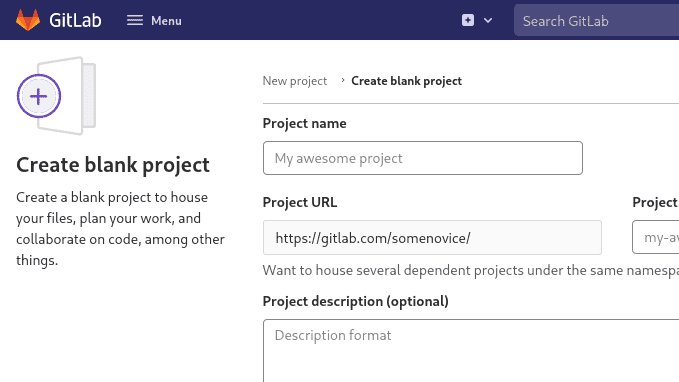Click the plus create-new icon

[x=468, y=20]
